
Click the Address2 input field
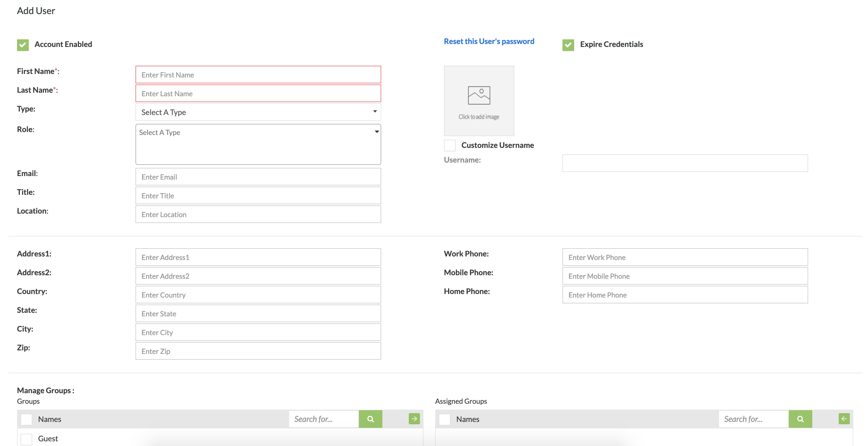pos(258,276)
